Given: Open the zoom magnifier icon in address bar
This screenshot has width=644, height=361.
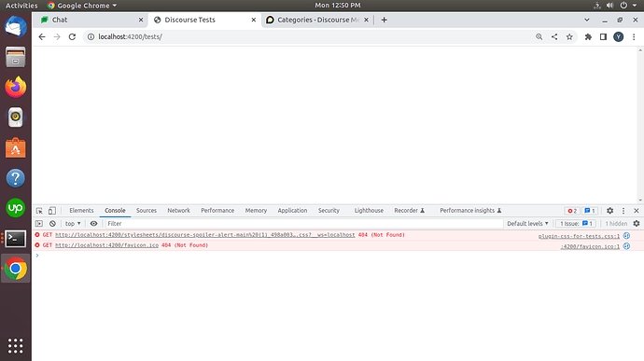Looking at the screenshot, I should 539,37.
